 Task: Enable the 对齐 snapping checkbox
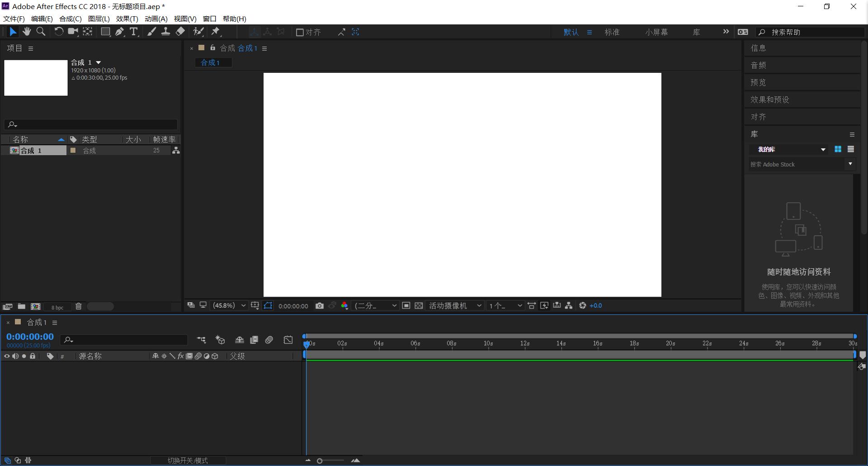[x=299, y=32]
